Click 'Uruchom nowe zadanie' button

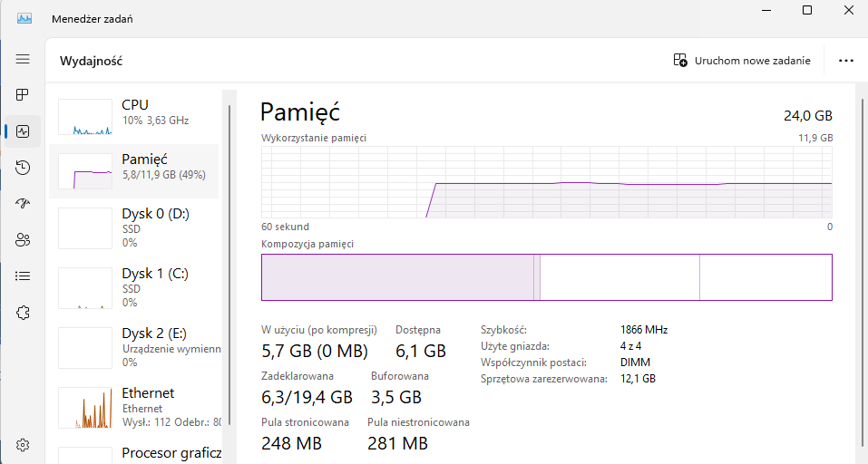[x=742, y=61]
